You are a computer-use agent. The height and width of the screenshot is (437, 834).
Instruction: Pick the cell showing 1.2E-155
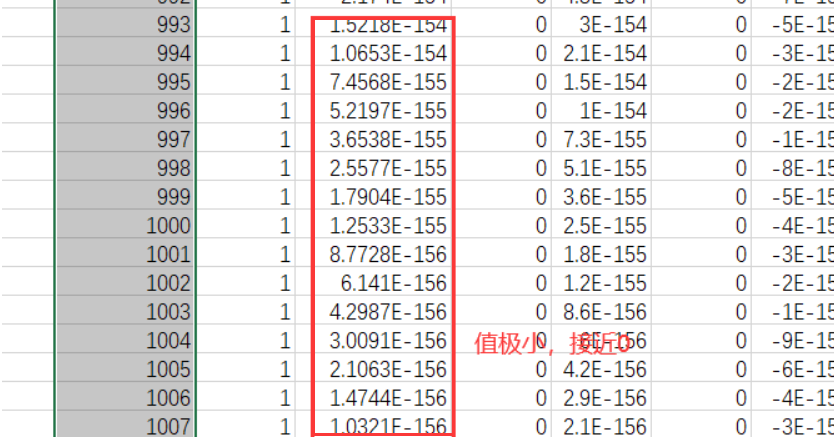pos(602,283)
